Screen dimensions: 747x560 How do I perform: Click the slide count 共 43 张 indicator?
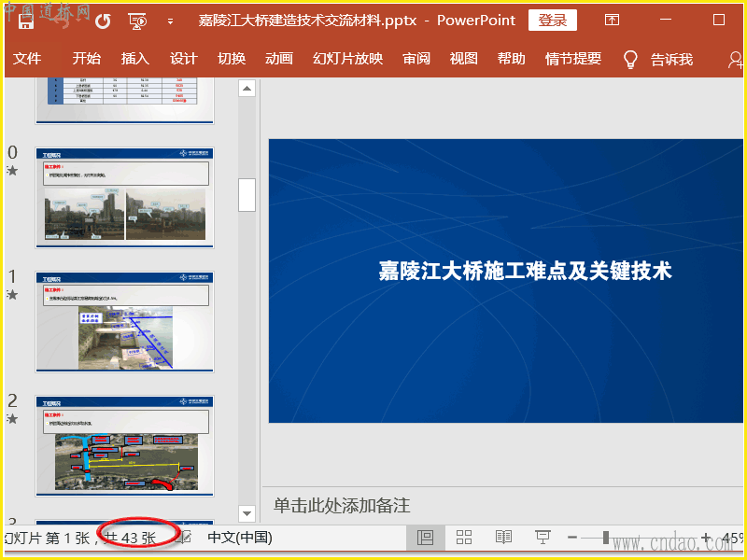pos(131,539)
